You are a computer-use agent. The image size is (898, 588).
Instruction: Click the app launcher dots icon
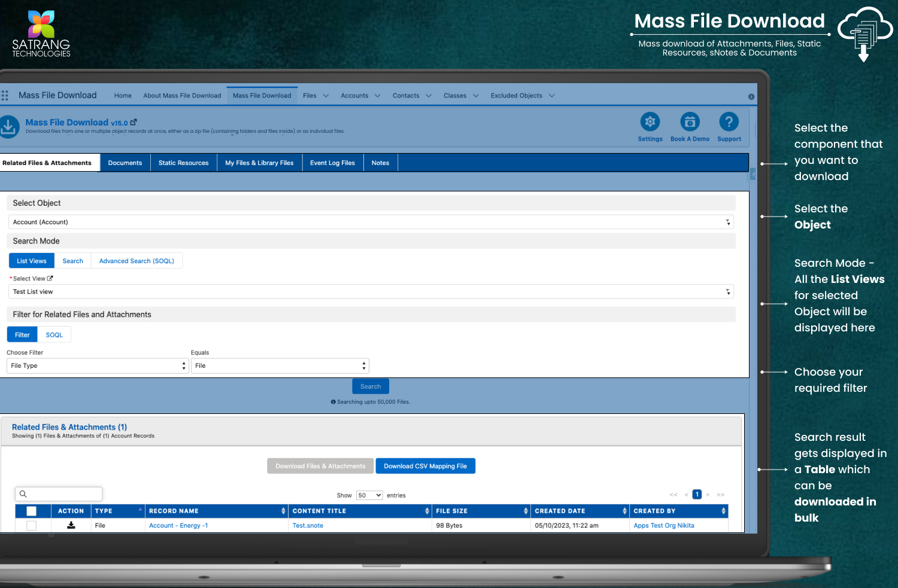pos(5,96)
